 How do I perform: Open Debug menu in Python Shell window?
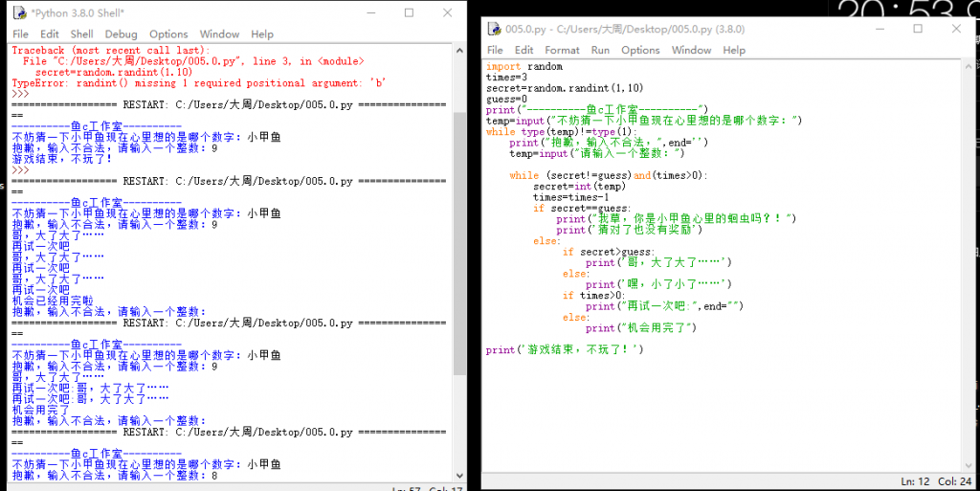tap(121, 33)
